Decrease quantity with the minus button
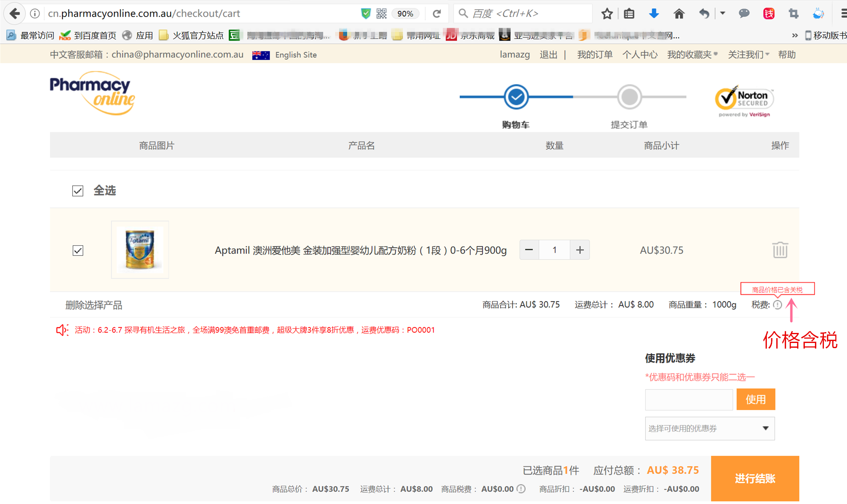This screenshot has width=847, height=504. tap(529, 250)
